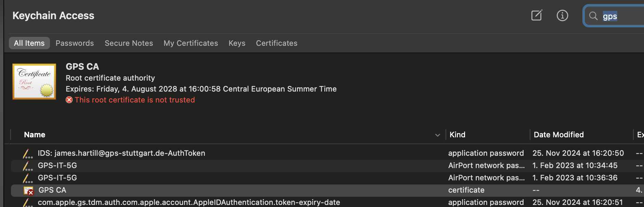The height and width of the screenshot is (207, 644).
Task: Click the red untrusted error icon
Action: pyautogui.click(x=69, y=100)
